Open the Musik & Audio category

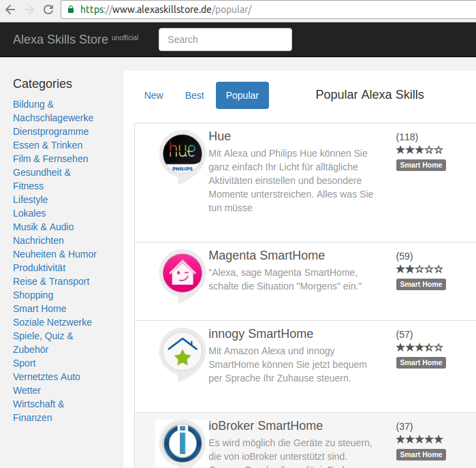(44, 227)
